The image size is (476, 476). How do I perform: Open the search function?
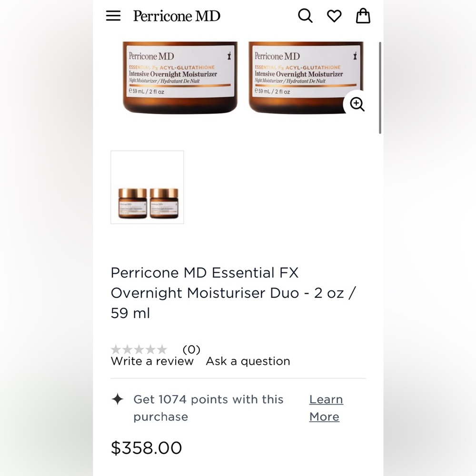pos(305,16)
